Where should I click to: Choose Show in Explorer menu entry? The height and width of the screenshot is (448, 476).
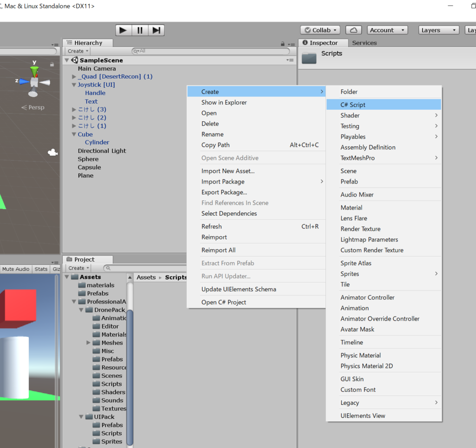pos(224,102)
